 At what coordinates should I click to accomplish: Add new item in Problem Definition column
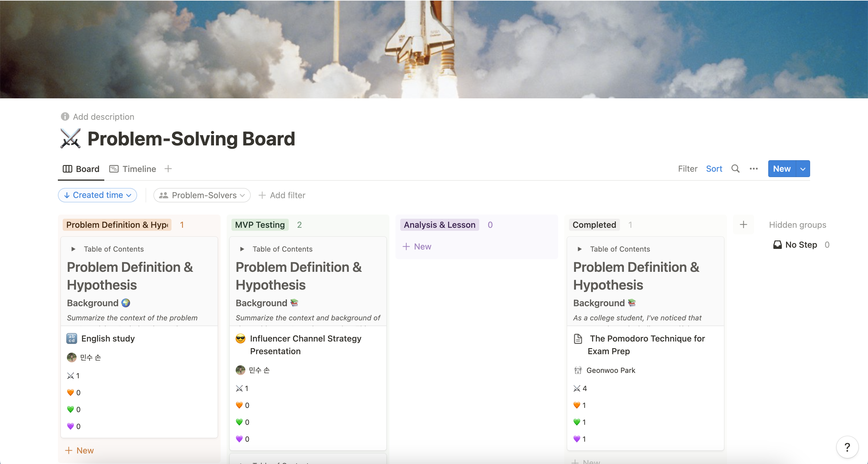pyautogui.click(x=79, y=450)
